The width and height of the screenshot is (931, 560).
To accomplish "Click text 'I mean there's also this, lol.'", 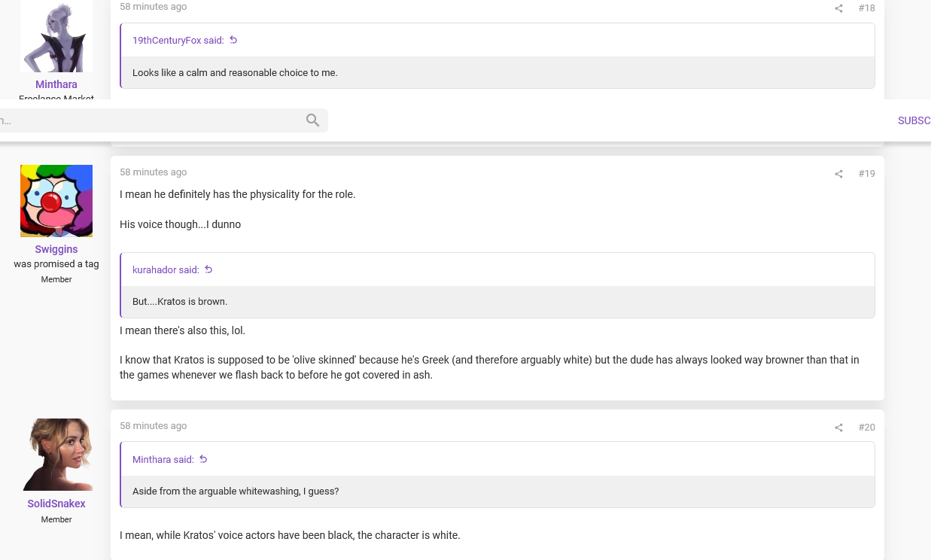I will pyautogui.click(x=183, y=330).
